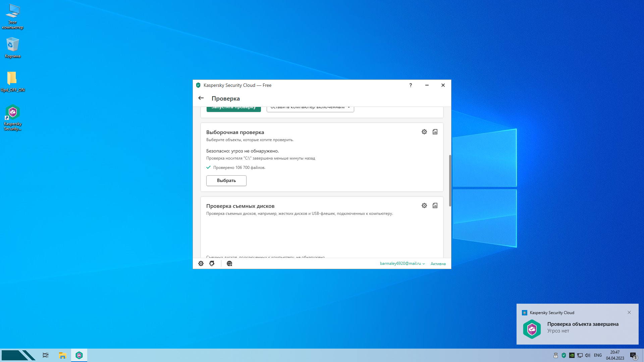The width and height of the screenshot is (644, 362).
Task: Open report icon for removable drives scan
Action: [x=435, y=206]
